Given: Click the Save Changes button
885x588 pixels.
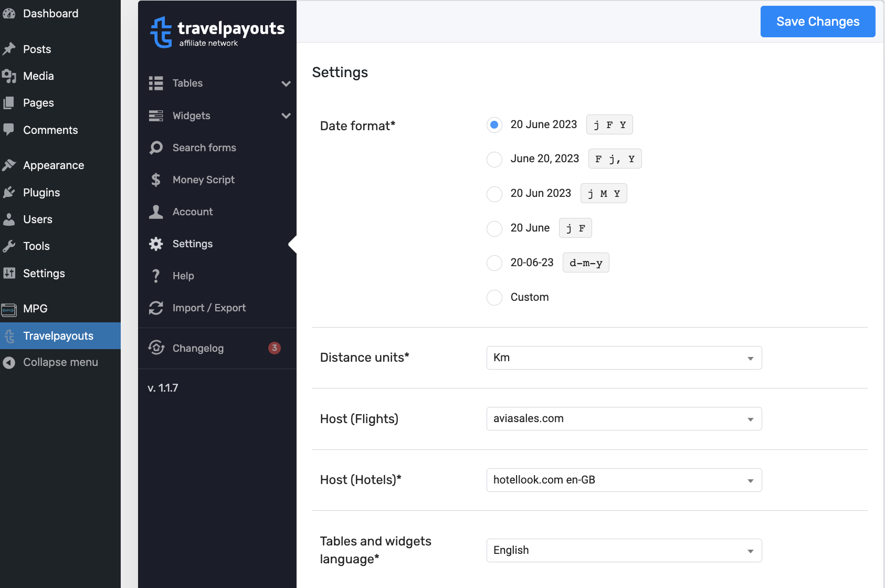Looking at the screenshot, I should (x=817, y=22).
